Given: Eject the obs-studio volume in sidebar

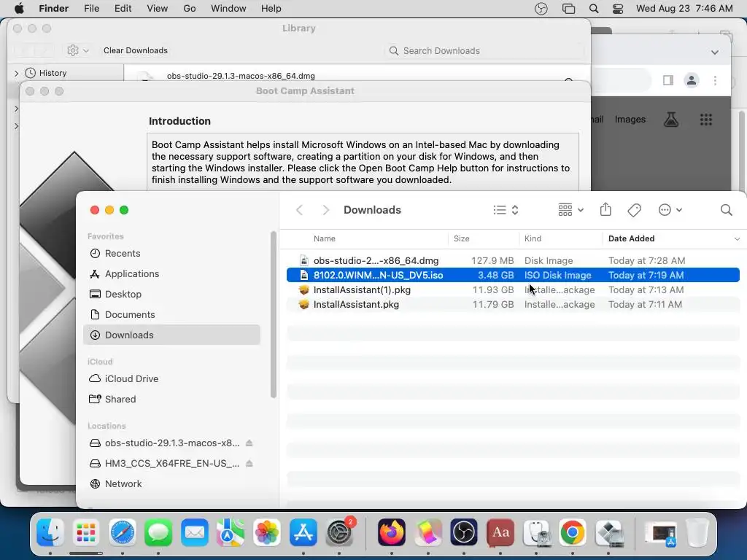Looking at the screenshot, I should [x=249, y=443].
